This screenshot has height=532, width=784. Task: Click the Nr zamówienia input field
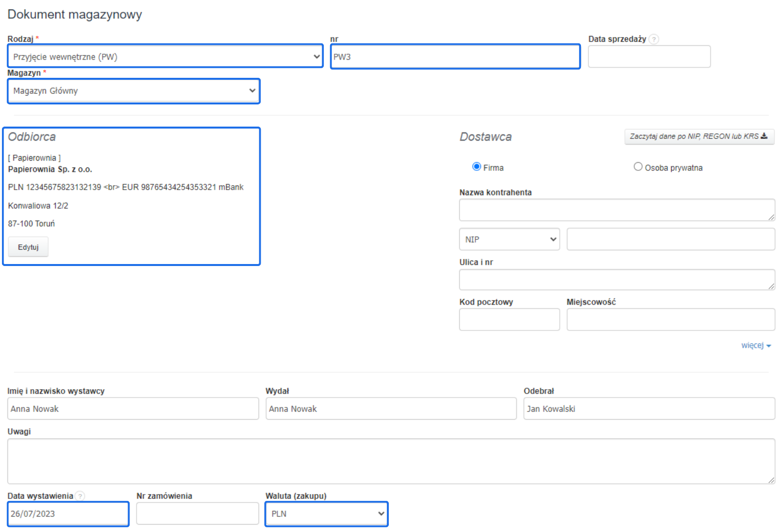coord(197,514)
